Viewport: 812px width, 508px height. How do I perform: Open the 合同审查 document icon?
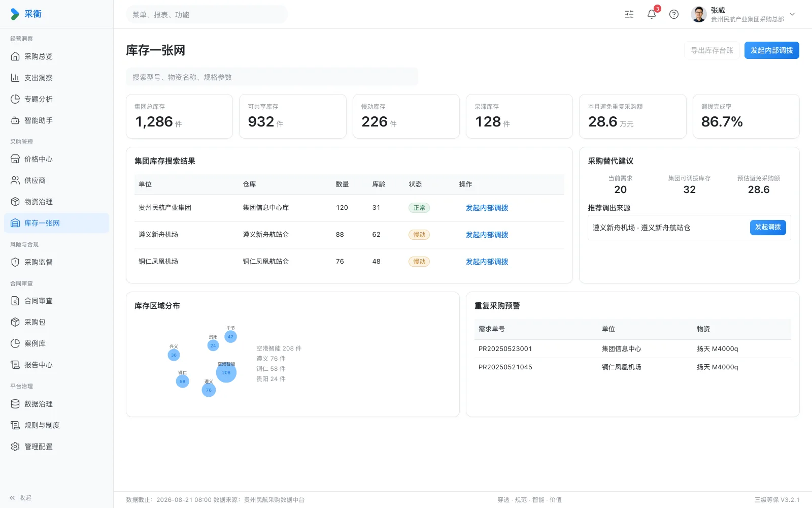click(x=15, y=301)
